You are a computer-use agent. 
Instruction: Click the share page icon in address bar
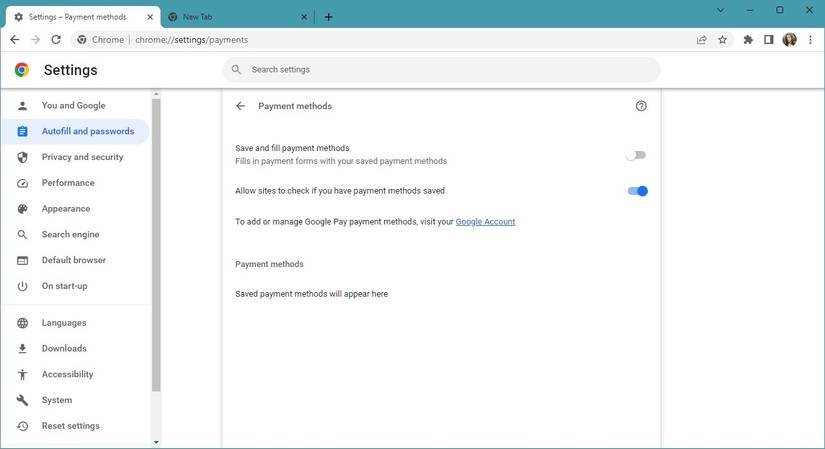[x=701, y=40]
